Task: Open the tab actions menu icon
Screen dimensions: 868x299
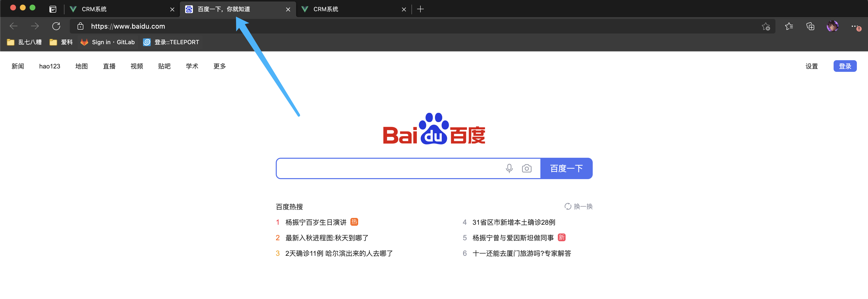Action: (x=53, y=9)
